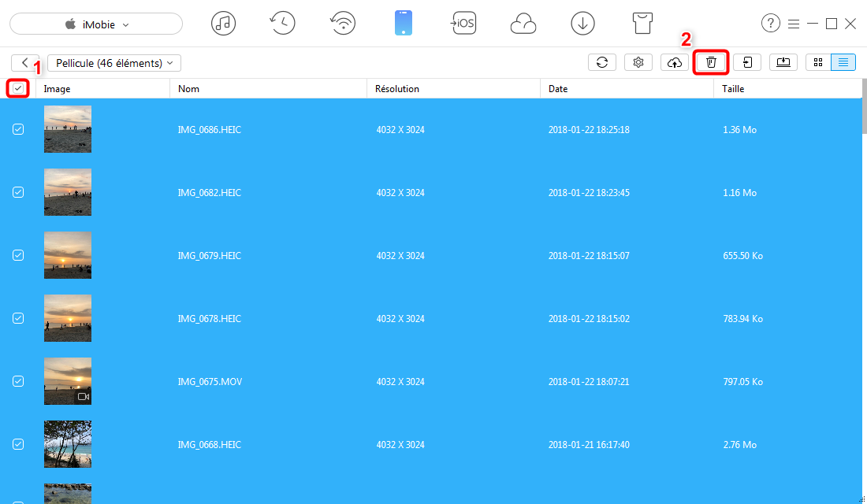Open the IMG_0668.HEIC trees thumbnail
The height and width of the screenshot is (504, 867).
coord(68,444)
